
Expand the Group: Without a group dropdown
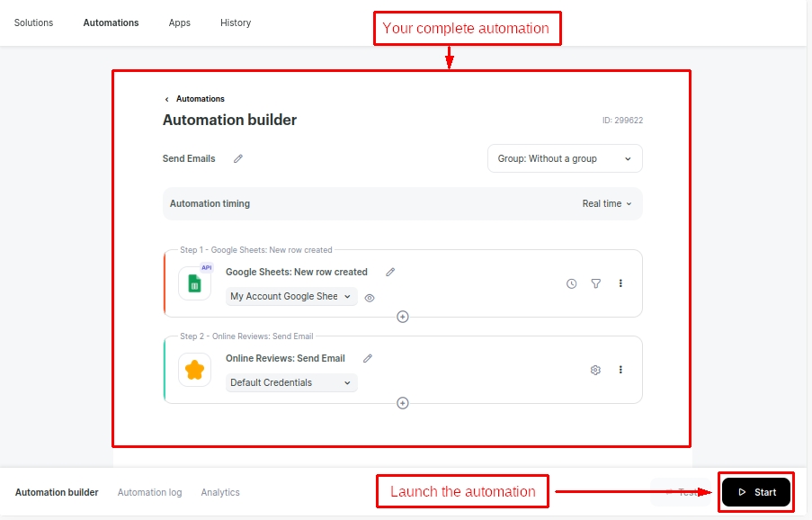pos(565,158)
